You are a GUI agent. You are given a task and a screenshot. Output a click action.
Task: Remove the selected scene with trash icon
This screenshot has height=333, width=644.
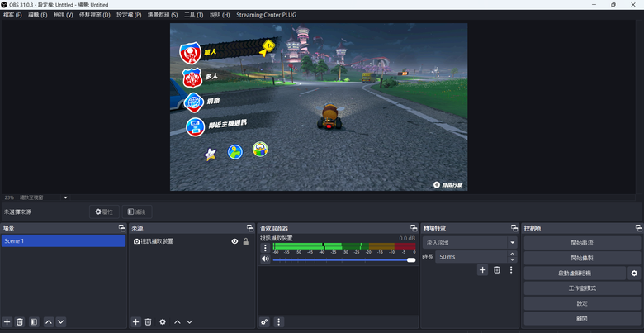pos(19,322)
